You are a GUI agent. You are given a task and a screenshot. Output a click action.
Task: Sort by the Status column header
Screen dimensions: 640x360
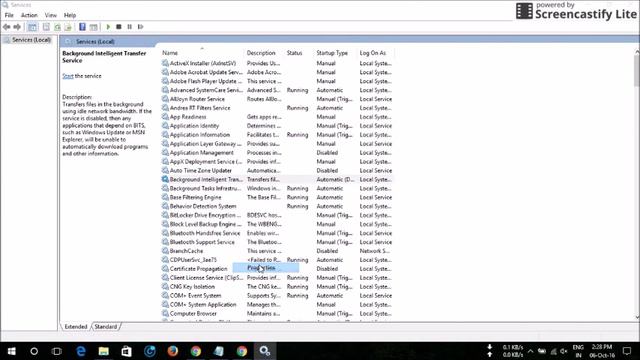294,53
